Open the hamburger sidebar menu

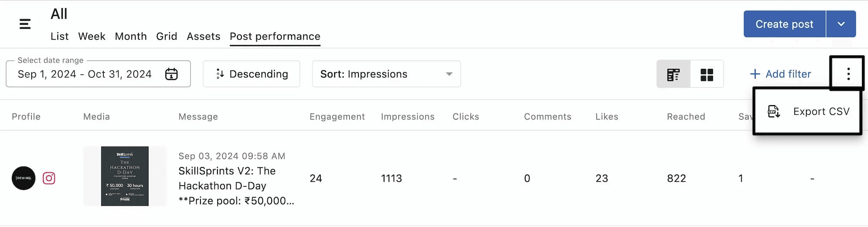point(25,24)
